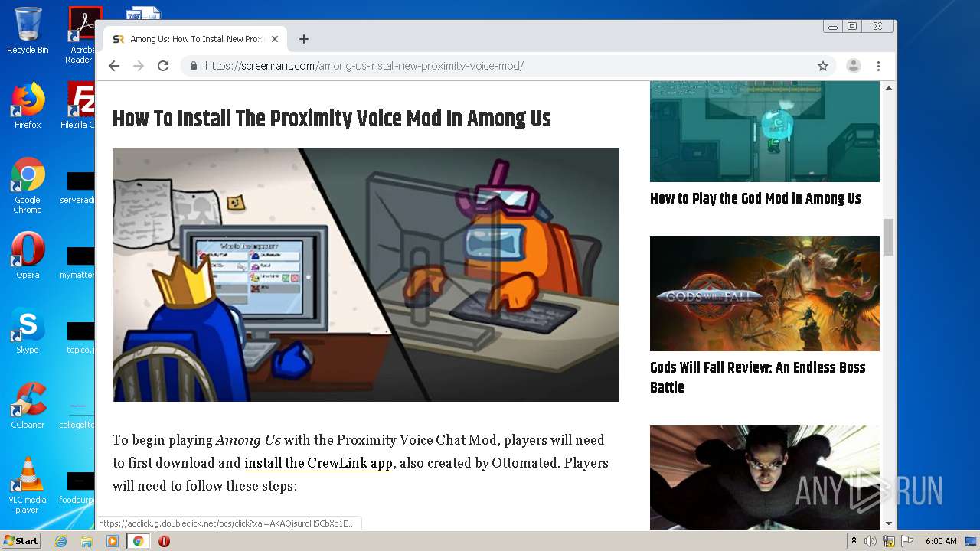980x551 pixels.
Task: Open the Windows Start menu
Action: pos(21,541)
